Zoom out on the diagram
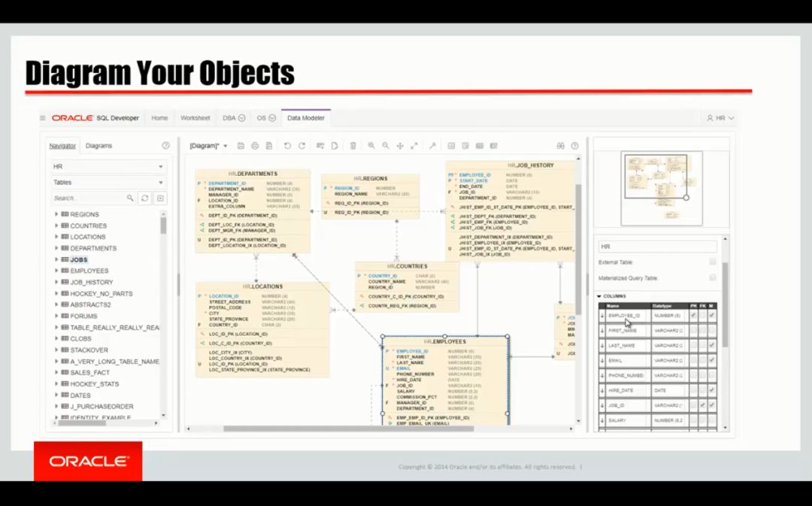The height and width of the screenshot is (506, 812). point(386,146)
